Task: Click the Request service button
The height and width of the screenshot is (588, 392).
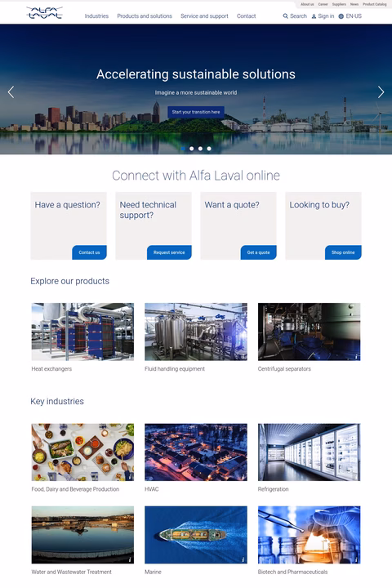Action: (x=169, y=252)
